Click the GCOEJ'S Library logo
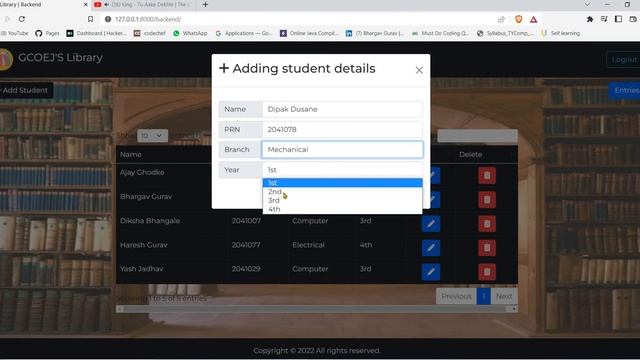 [x=6, y=59]
